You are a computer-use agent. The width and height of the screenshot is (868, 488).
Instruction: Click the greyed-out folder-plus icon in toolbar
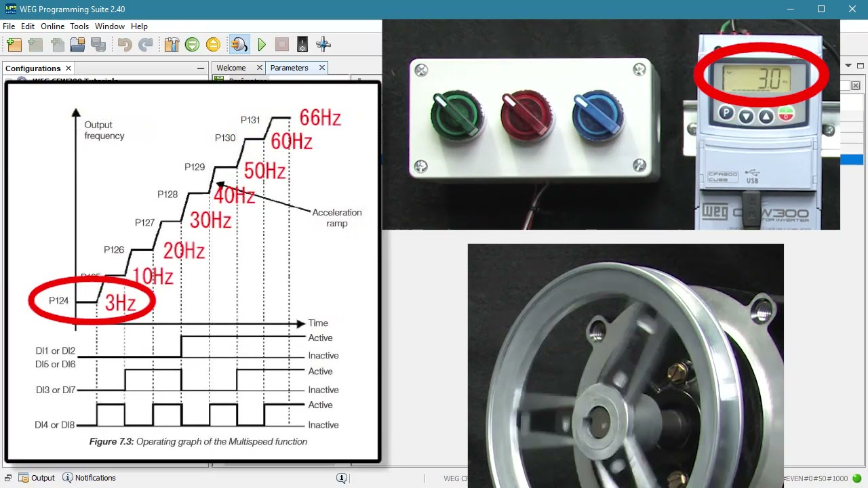[36, 45]
